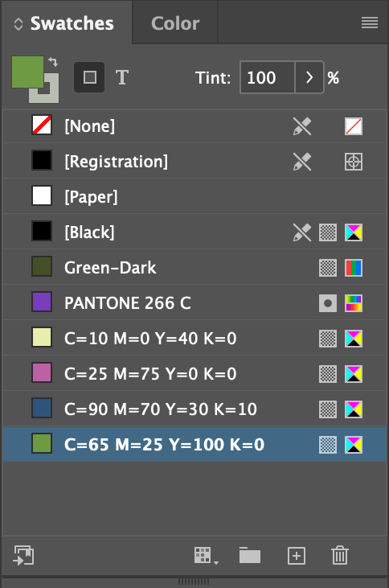Image resolution: width=389 pixels, height=588 pixels.
Task: Create a New Color Group folder
Action: pos(250,555)
